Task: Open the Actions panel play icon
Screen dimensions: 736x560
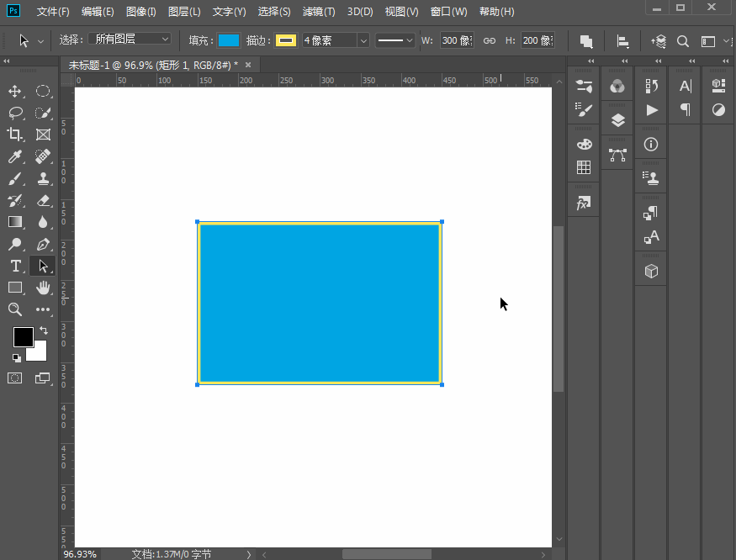Action: [652, 110]
